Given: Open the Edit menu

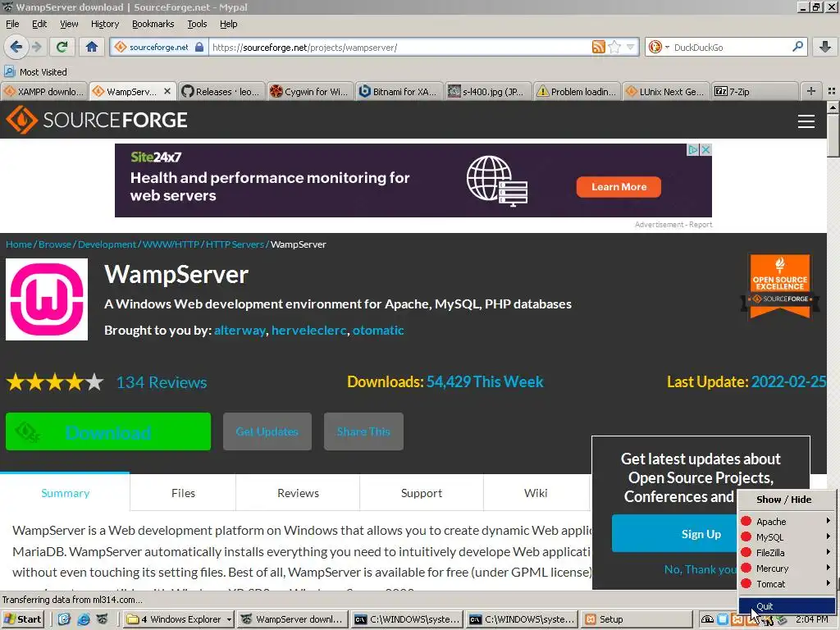Looking at the screenshot, I should coord(39,24).
